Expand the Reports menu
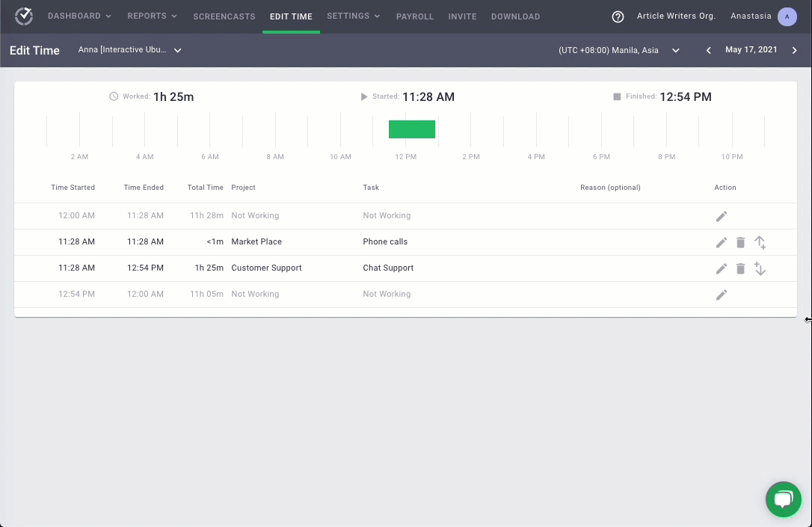This screenshot has width=812, height=527. point(153,16)
